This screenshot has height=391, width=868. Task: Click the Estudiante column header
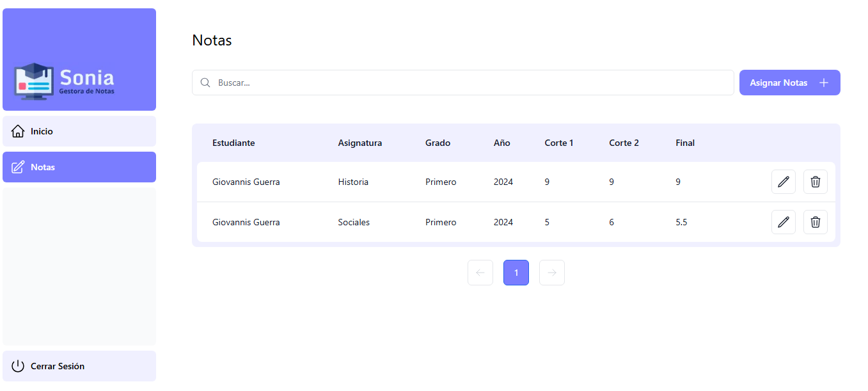point(233,143)
